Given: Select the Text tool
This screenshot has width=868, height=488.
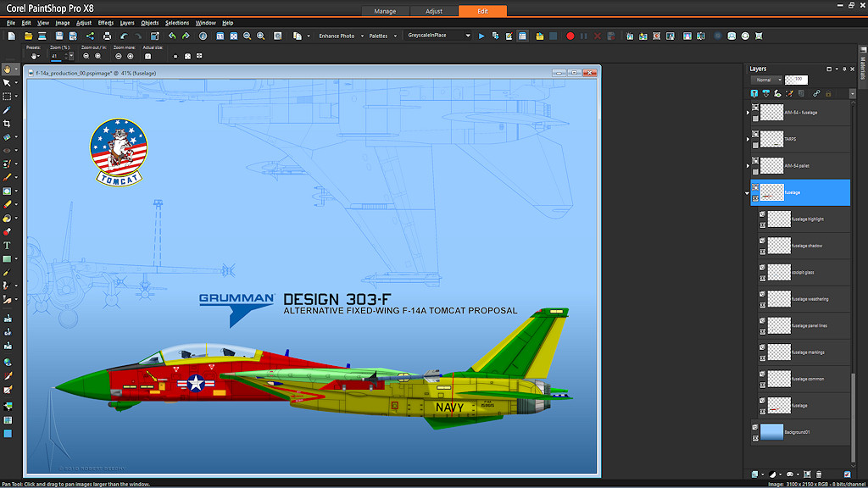Looking at the screenshot, I should pos(7,245).
